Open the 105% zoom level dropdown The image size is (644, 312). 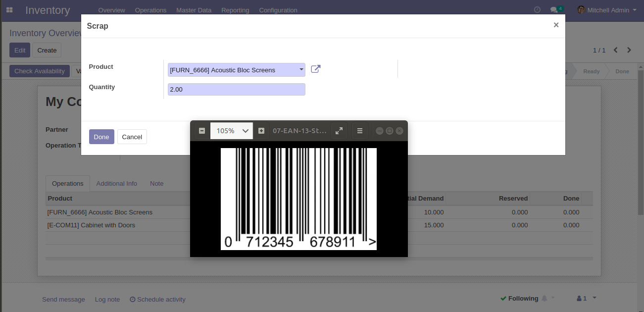[x=232, y=131]
